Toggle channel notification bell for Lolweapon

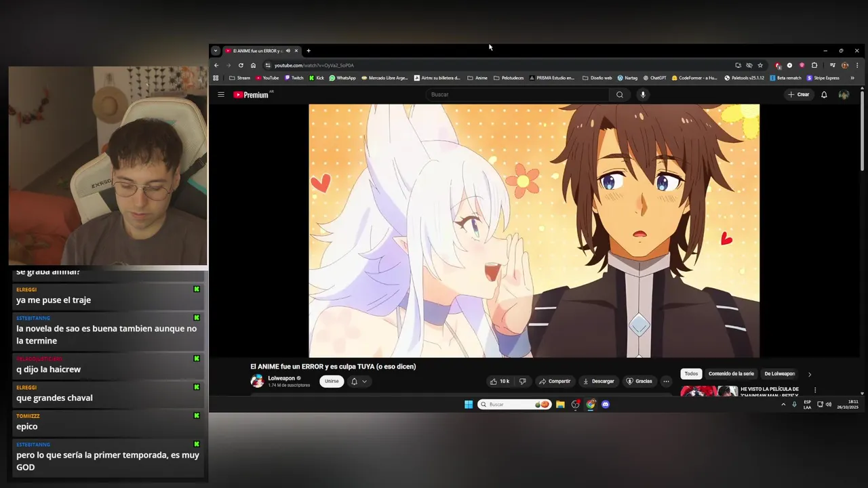(358, 382)
